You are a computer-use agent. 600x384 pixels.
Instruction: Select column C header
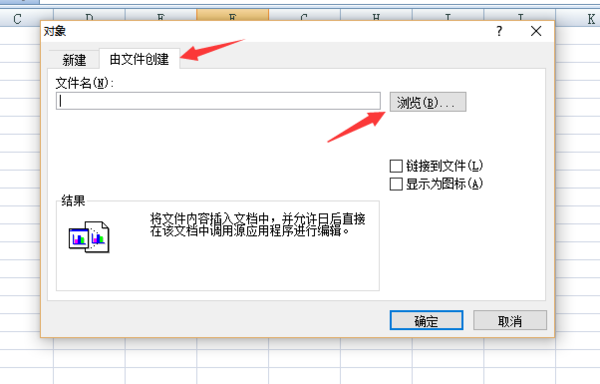tap(17, 18)
